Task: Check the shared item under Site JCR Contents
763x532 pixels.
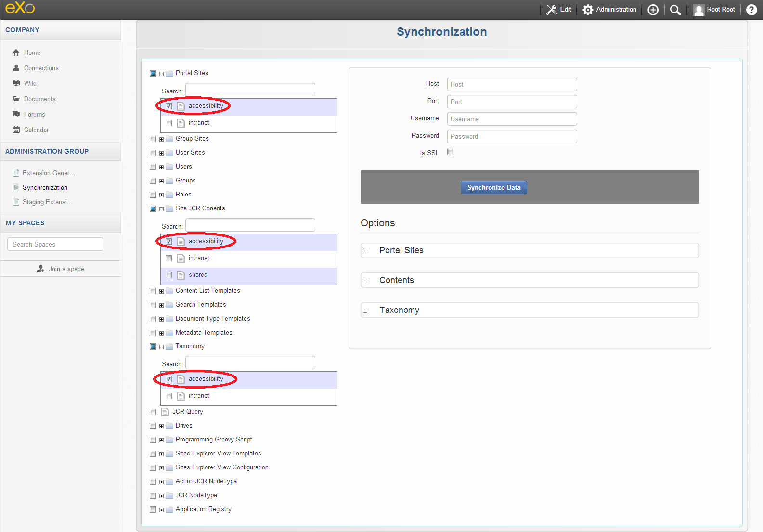Action: click(169, 275)
